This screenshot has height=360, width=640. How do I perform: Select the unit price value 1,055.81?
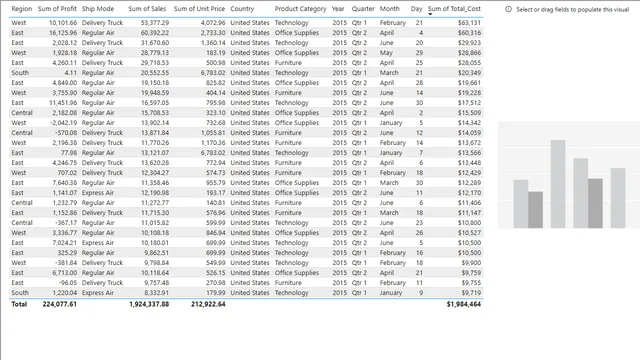click(213, 133)
